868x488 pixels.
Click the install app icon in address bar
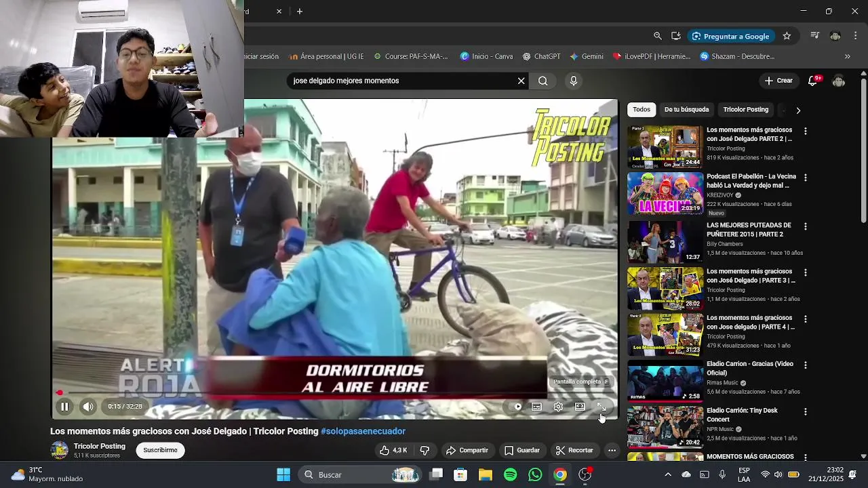[x=676, y=36]
